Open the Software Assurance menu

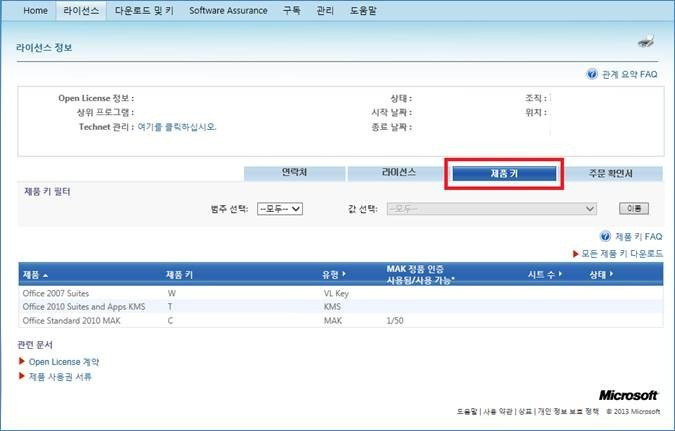click(228, 10)
